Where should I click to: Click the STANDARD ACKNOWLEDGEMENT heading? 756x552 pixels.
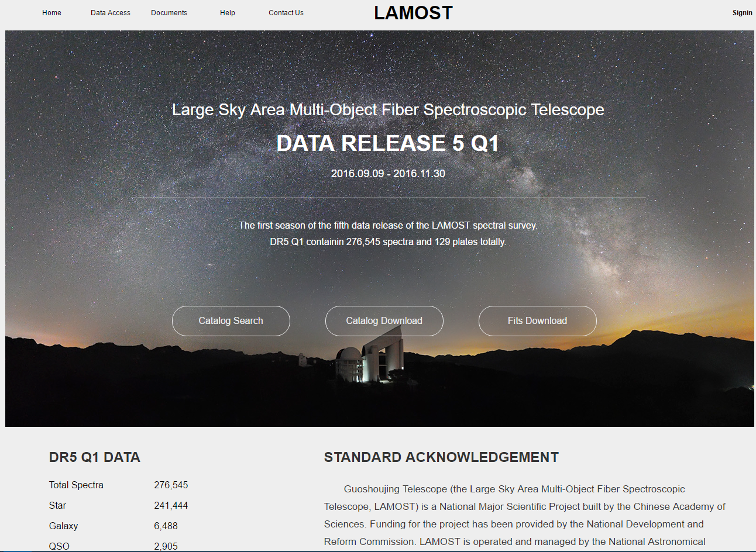coord(442,457)
